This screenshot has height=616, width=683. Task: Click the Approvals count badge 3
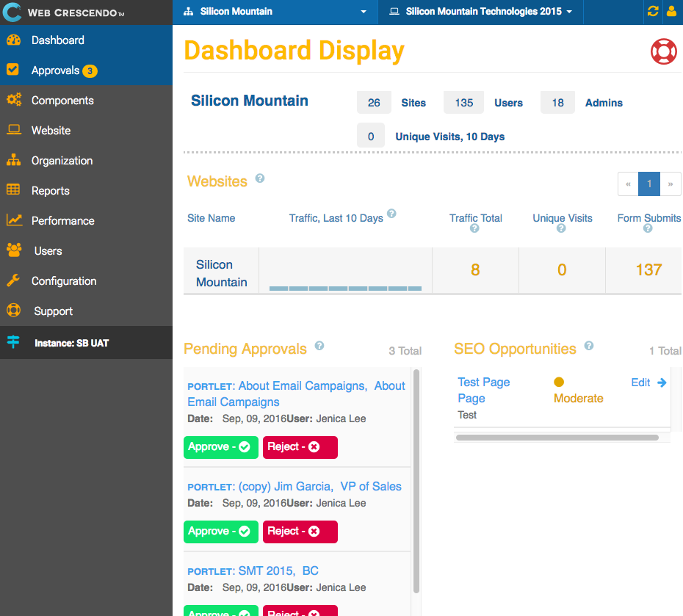coord(90,71)
